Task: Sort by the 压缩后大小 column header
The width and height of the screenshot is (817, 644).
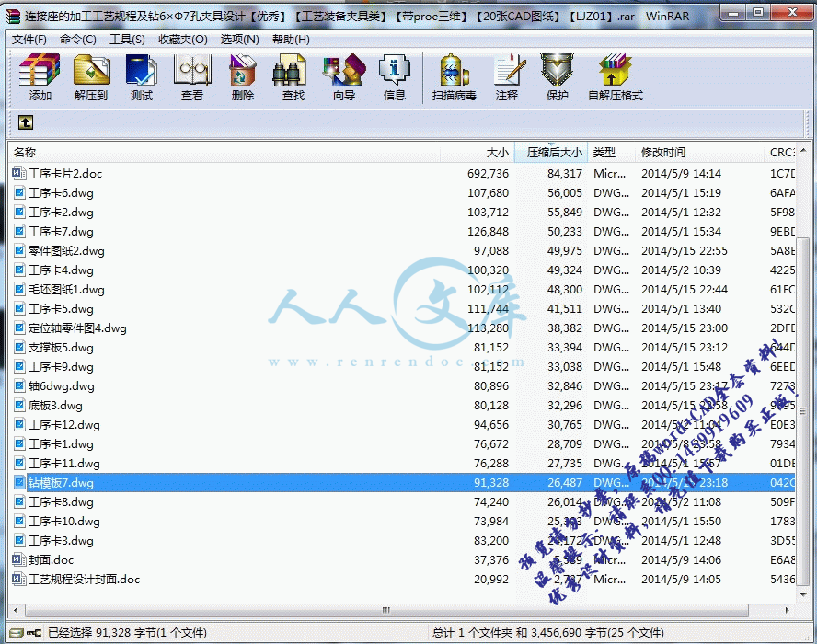Action: pyautogui.click(x=551, y=152)
